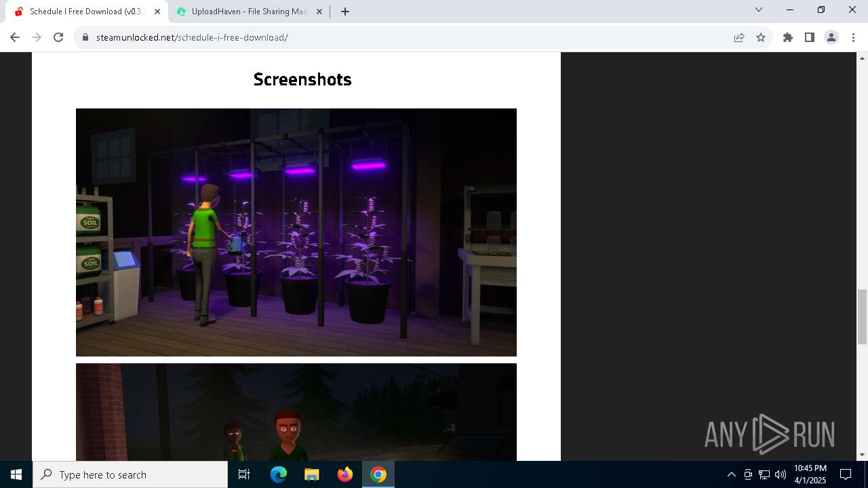
Task: Open the network status tray icon
Action: coord(764,474)
